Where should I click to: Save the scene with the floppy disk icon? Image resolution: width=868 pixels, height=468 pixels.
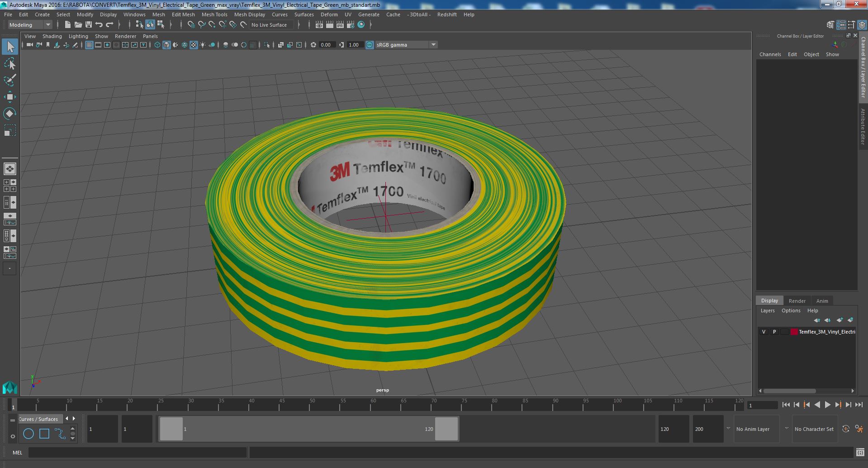click(x=89, y=25)
